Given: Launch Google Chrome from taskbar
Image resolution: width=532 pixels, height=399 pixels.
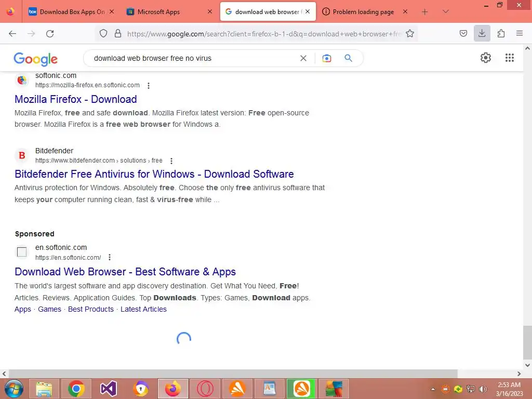Looking at the screenshot, I should coord(76,389).
